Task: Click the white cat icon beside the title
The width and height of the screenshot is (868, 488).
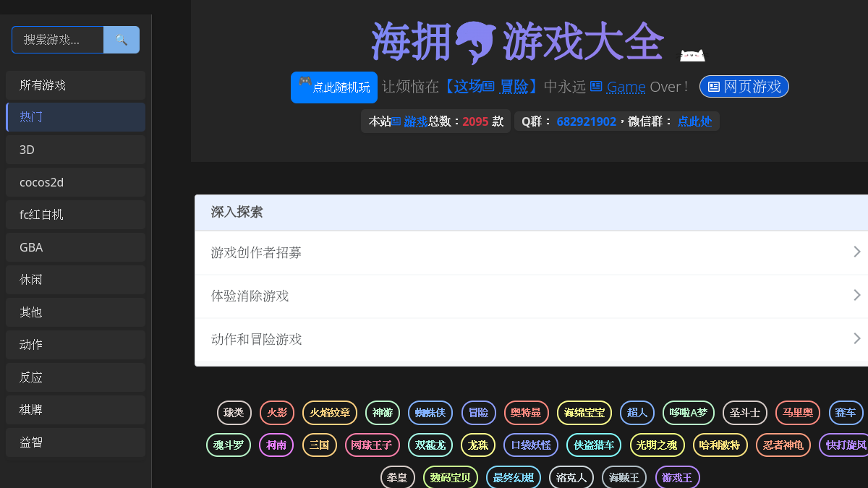Action: (692, 55)
